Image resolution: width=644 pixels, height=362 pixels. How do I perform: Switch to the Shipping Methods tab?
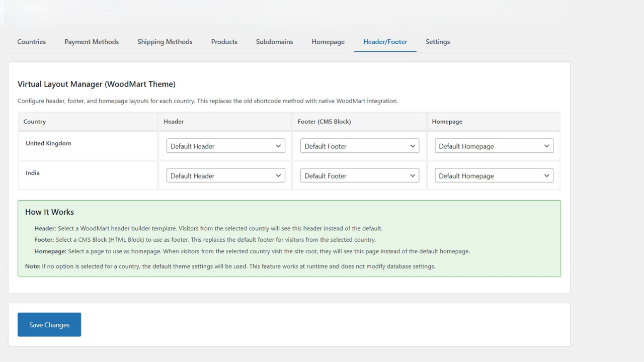(x=165, y=42)
